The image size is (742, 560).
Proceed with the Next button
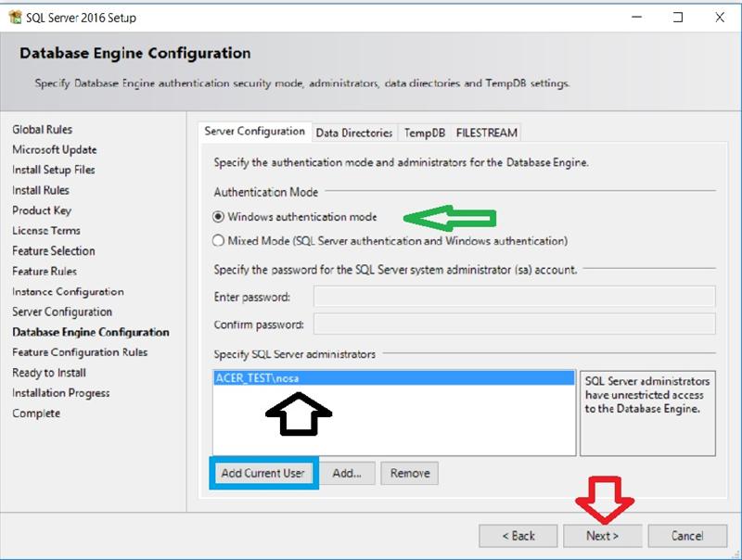tap(601, 536)
